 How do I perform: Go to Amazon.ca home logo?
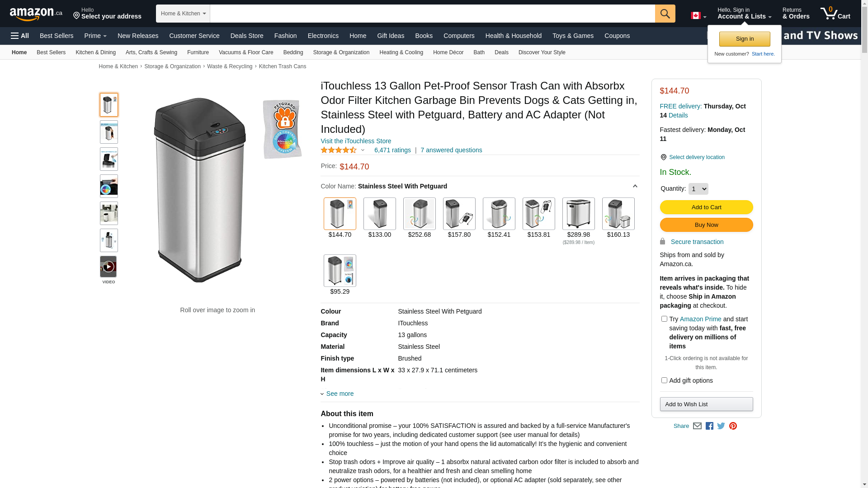[x=36, y=14]
